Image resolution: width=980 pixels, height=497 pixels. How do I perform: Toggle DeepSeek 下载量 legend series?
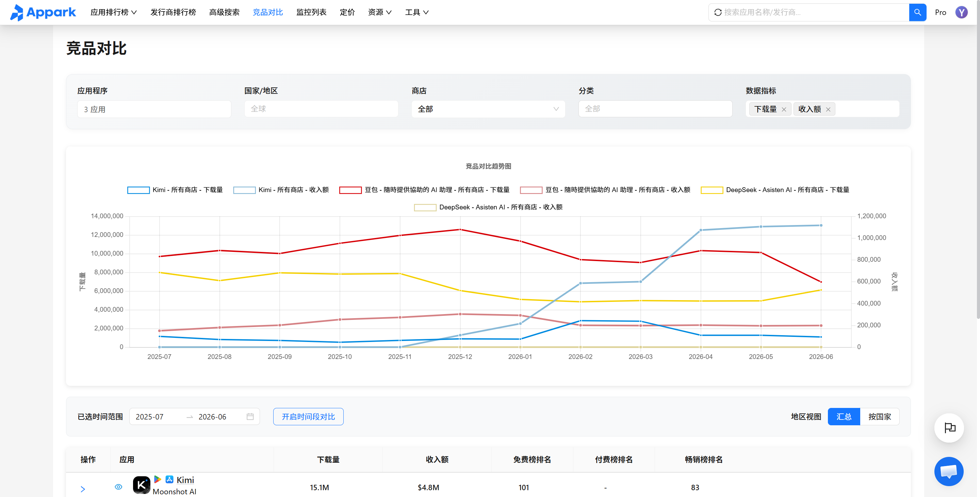(x=775, y=190)
